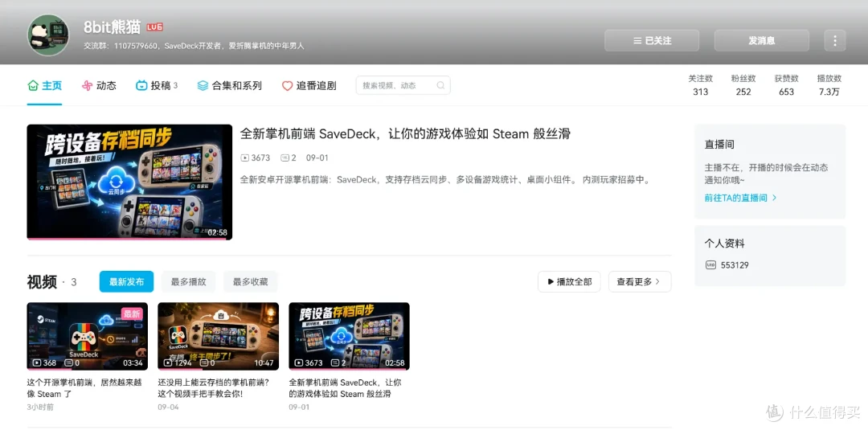Click the layers icon beside 合集和系列
This screenshot has width=868, height=430.
203,86
